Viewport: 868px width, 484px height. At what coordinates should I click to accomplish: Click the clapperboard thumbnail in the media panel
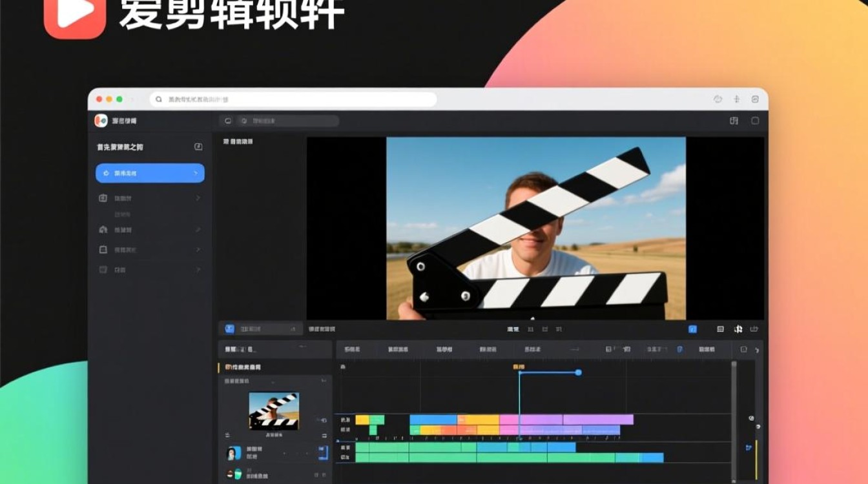(x=274, y=410)
